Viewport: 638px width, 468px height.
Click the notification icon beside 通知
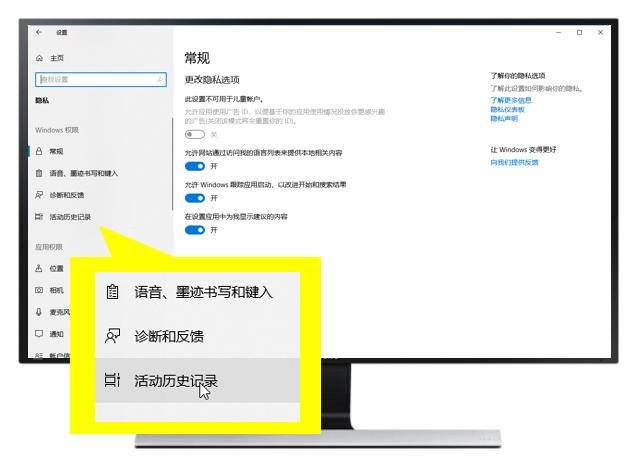tap(39, 334)
